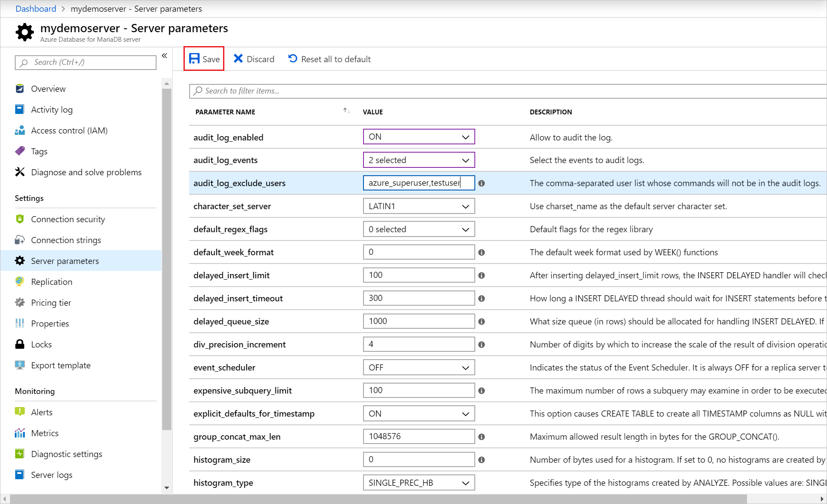
Task: Open the character_set_server LATIN1 dropdown
Action: (x=419, y=206)
